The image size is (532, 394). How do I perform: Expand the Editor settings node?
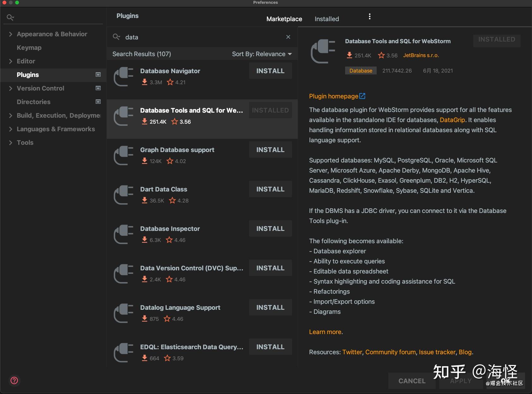pos(10,61)
